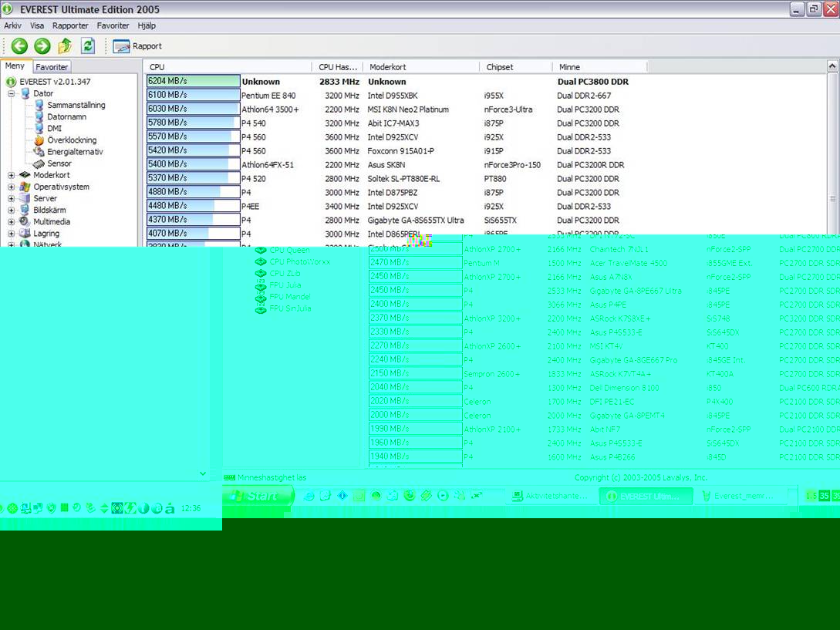Switch to the Favoriter tab in the side panel
Screen dimensions: 840x630
pos(52,67)
